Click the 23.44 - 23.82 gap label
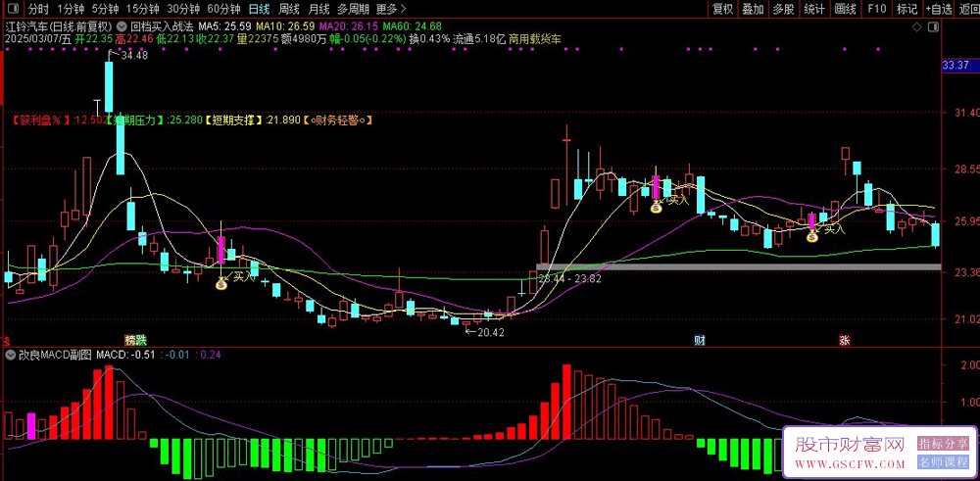980x481 pixels. (569, 278)
